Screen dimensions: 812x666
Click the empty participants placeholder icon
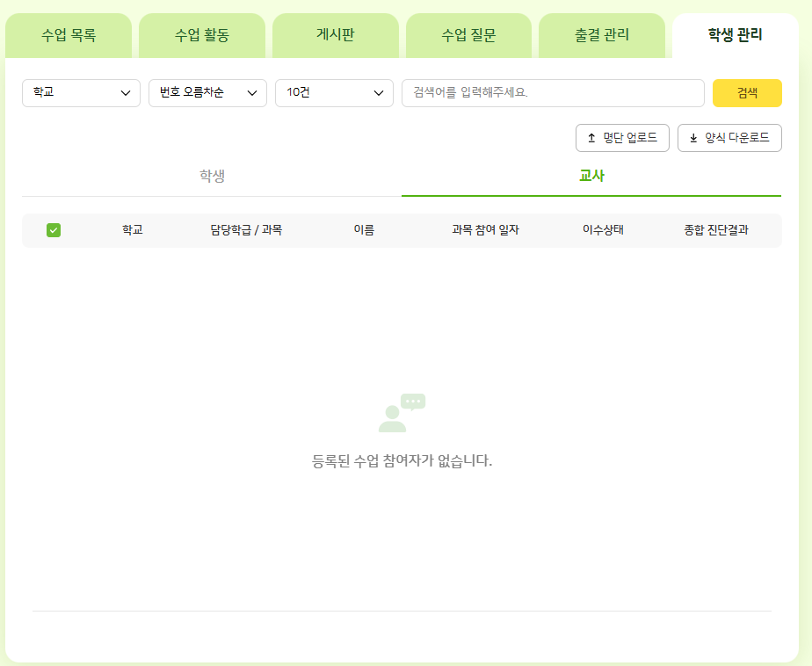402,413
